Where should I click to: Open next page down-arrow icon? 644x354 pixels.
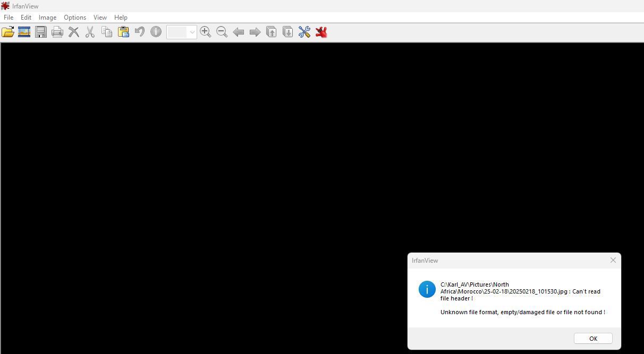pos(288,32)
